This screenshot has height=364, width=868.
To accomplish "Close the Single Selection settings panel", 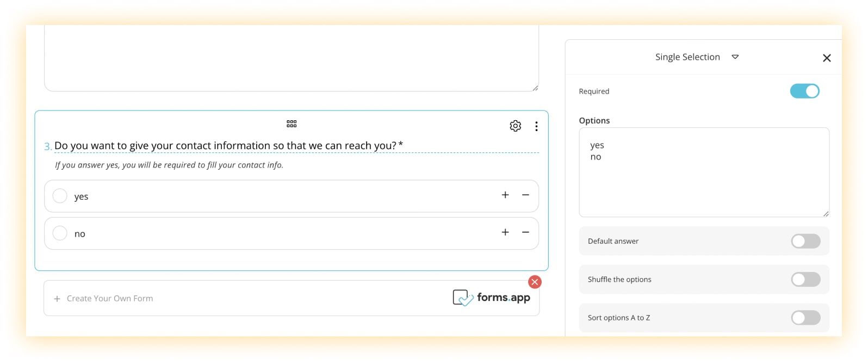I will tap(827, 58).
